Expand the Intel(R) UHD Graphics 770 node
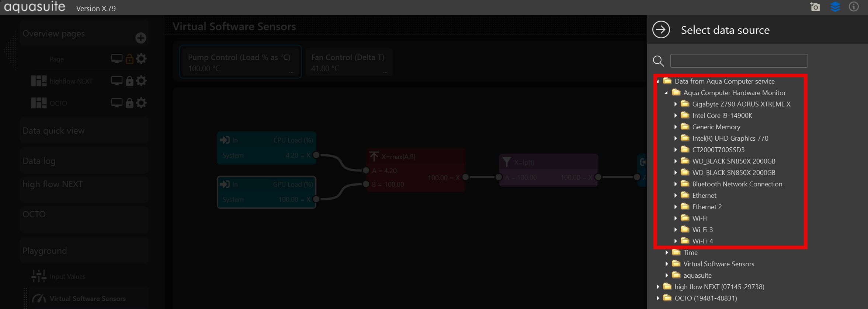 676,138
